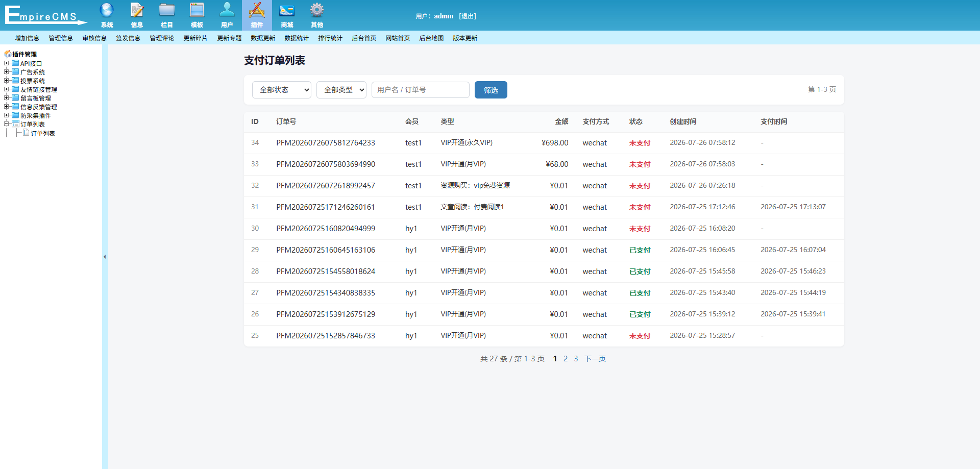Click the 插件管理 root icon in sidebar
This screenshot has width=980, height=469.
pyautogui.click(x=8, y=54)
